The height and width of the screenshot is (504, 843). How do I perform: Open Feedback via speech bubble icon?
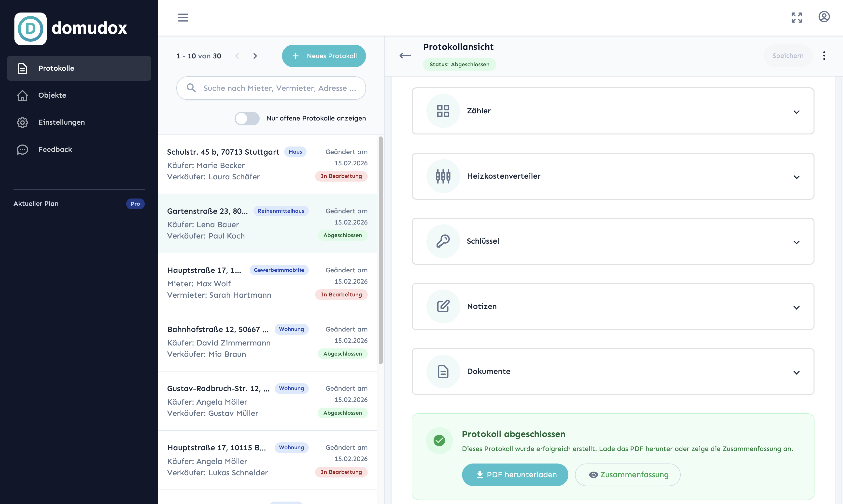(x=22, y=149)
